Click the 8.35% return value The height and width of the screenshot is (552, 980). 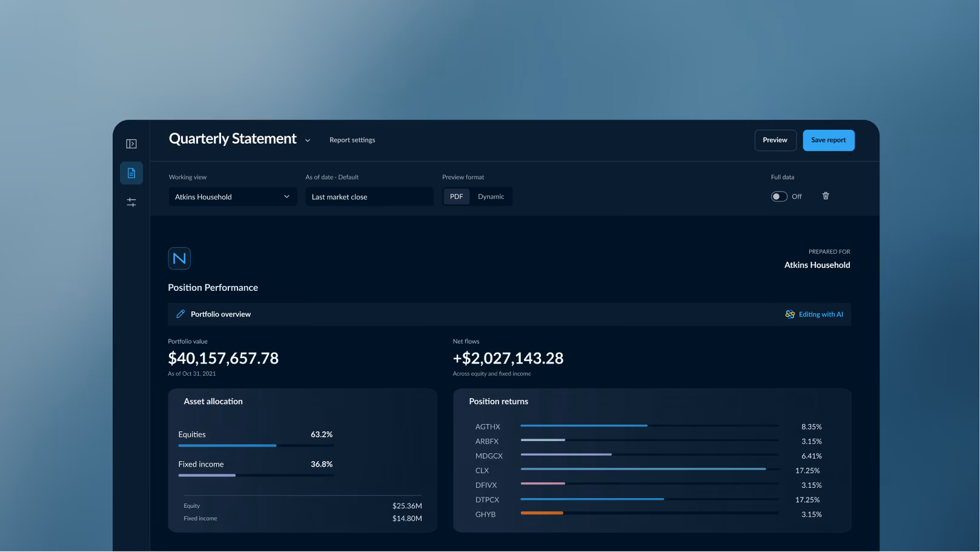tap(812, 427)
